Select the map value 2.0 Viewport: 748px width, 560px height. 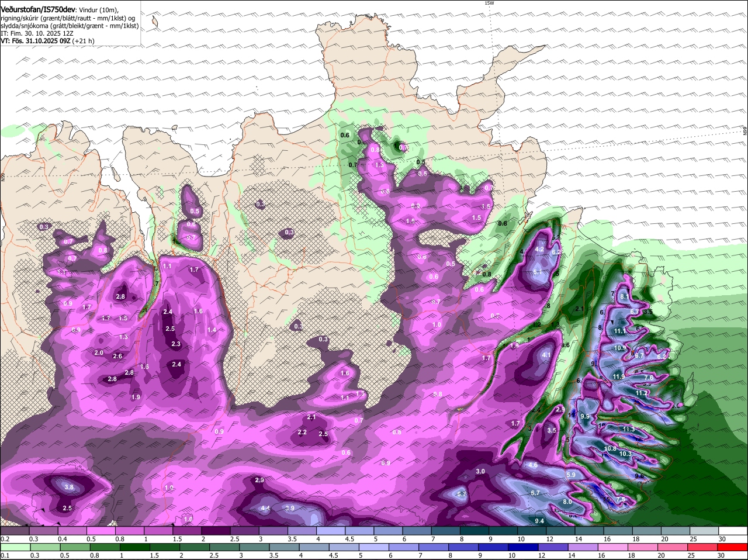pyautogui.click(x=99, y=353)
